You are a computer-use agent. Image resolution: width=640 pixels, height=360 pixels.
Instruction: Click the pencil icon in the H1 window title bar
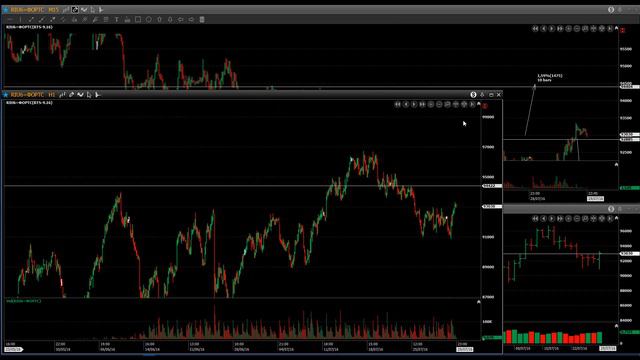tap(71, 95)
